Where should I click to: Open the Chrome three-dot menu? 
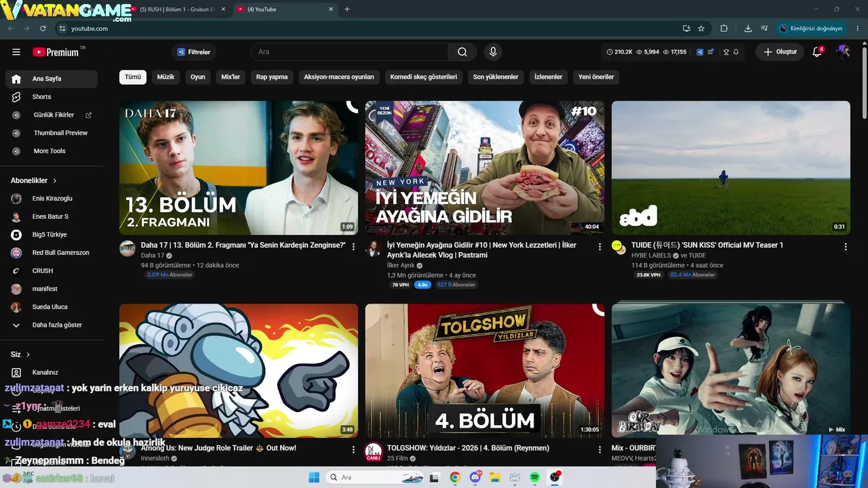[x=858, y=28]
